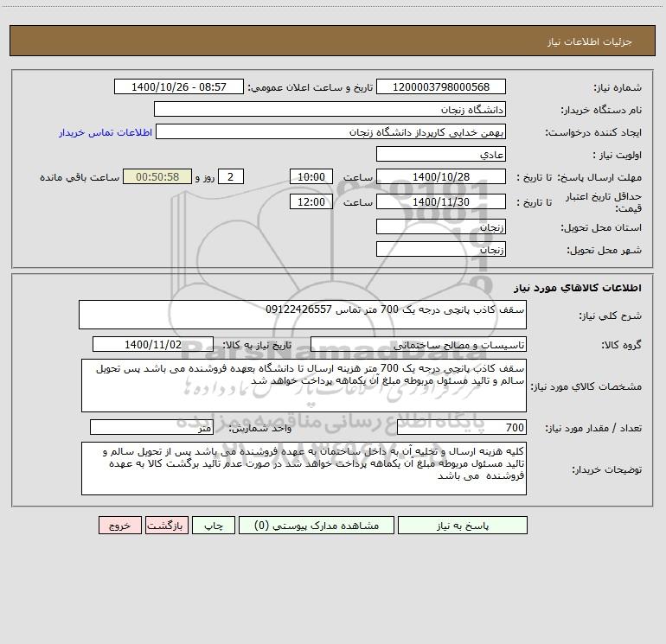Viewport: 666px width, 644px height.
Task: Click the label تاریخ نیاز به کالا
Action: pos(258,345)
